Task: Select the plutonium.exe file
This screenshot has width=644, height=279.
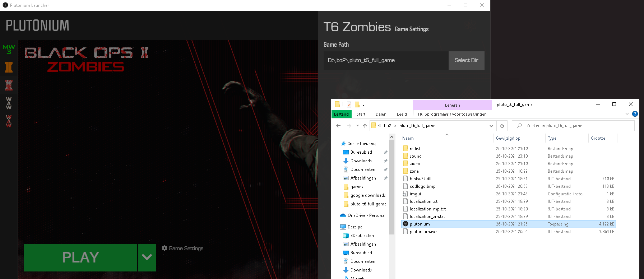Action: (508, 232)
